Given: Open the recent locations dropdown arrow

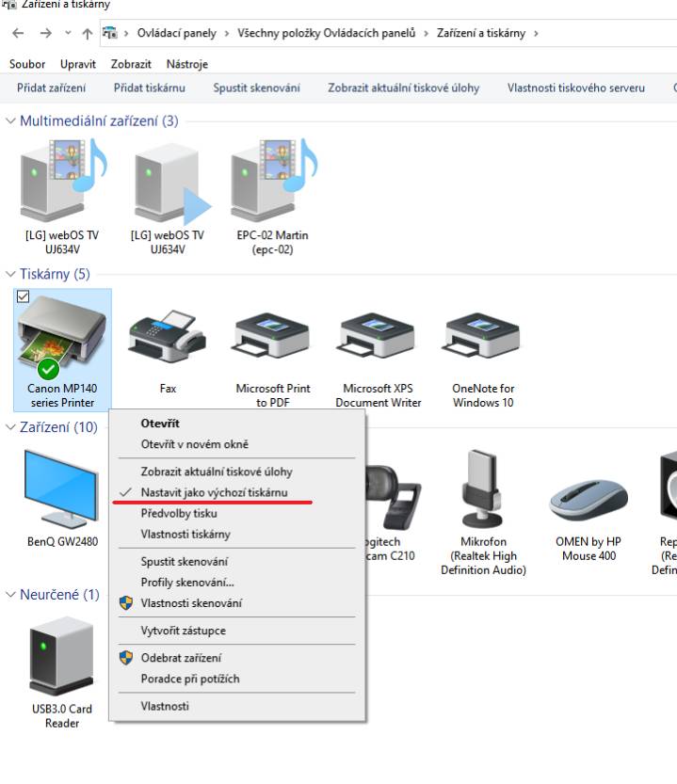Looking at the screenshot, I should pyautogui.click(x=68, y=34).
